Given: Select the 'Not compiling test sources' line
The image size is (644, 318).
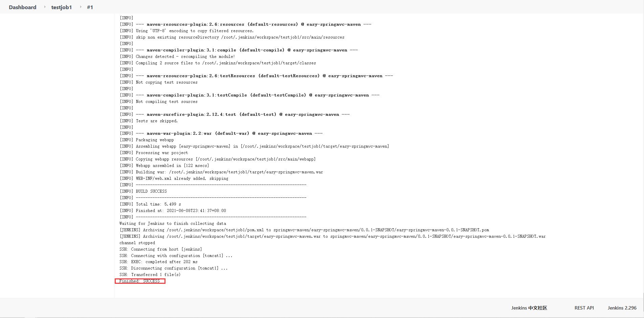Looking at the screenshot, I should (x=158, y=102).
